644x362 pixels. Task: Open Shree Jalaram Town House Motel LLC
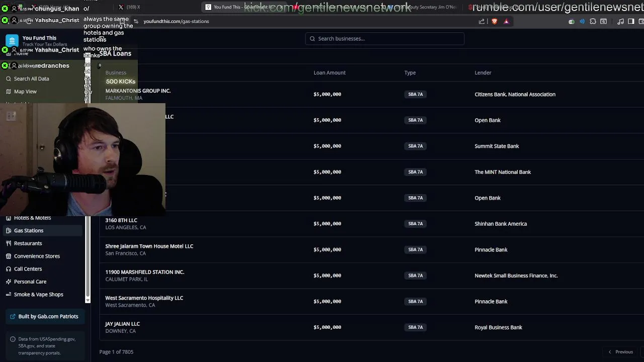pos(149,246)
